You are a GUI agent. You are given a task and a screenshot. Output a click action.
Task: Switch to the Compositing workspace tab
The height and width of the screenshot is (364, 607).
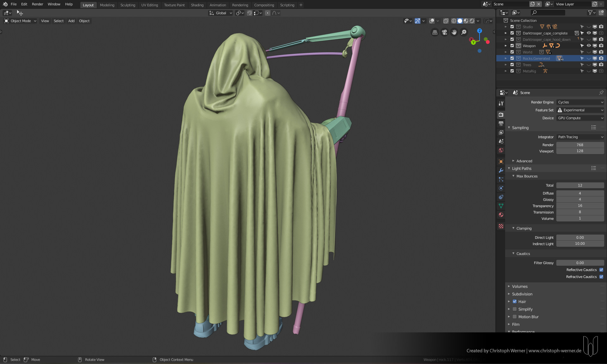click(x=264, y=5)
